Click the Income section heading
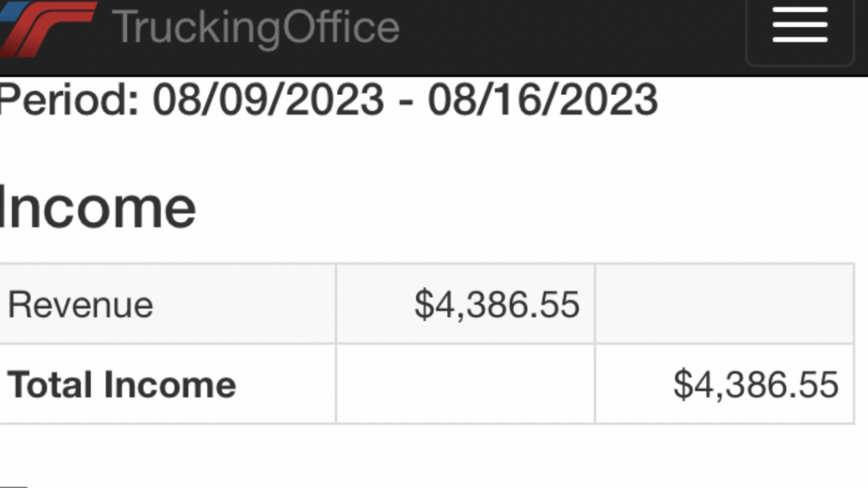868x488 pixels. click(97, 207)
